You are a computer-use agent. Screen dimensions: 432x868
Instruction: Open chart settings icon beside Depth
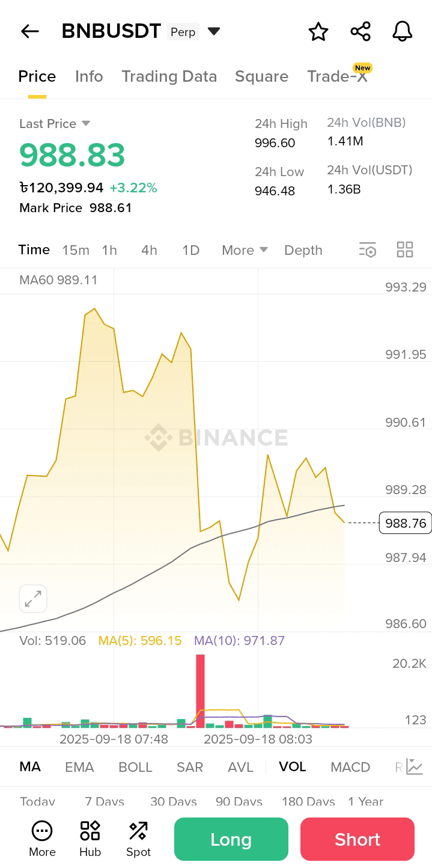point(367,250)
